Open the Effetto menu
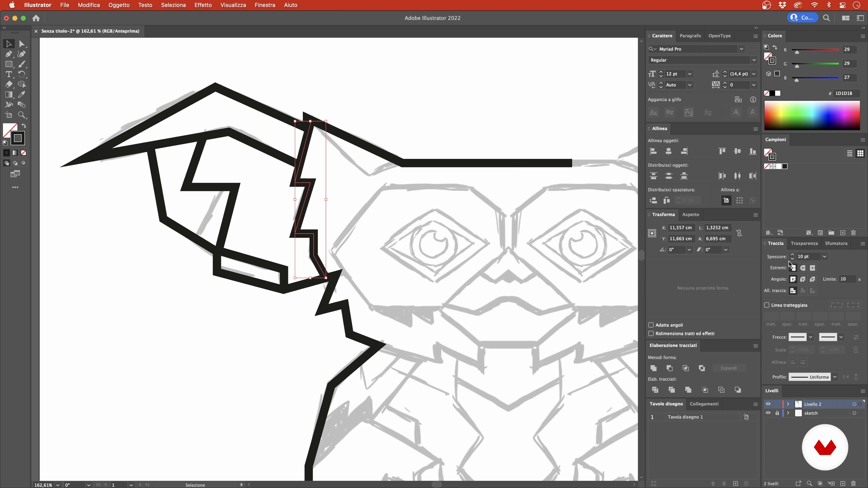 (x=203, y=5)
